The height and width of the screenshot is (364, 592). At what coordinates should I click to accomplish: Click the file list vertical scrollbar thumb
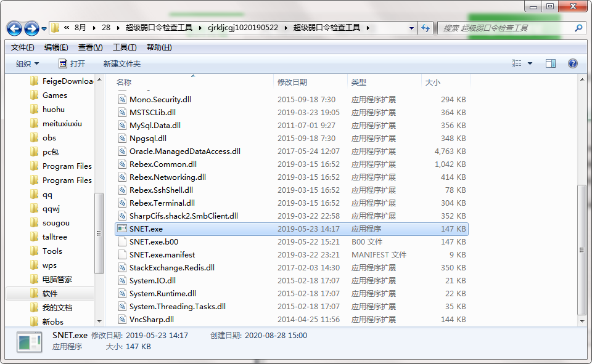point(582,249)
